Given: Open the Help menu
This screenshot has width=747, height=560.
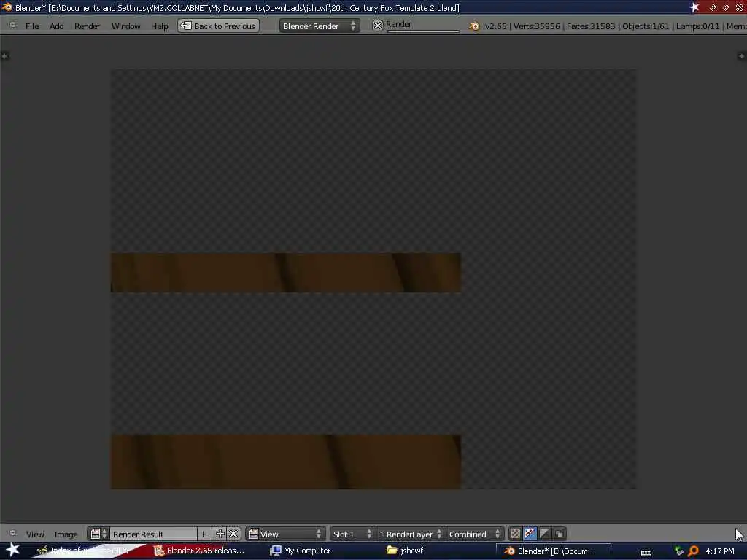Looking at the screenshot, I should click(160, 26).
